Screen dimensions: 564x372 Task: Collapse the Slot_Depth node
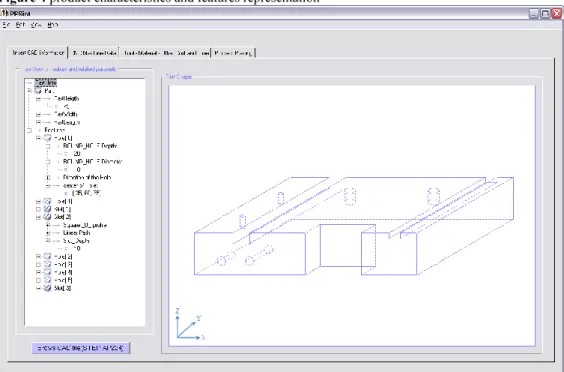coord(47,241)
